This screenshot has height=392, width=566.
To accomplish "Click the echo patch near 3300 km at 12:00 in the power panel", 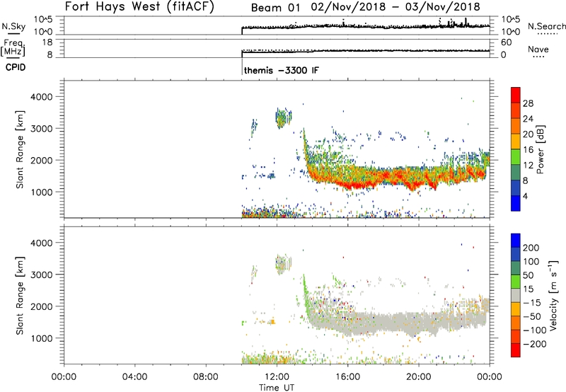I will click(282, 117).
